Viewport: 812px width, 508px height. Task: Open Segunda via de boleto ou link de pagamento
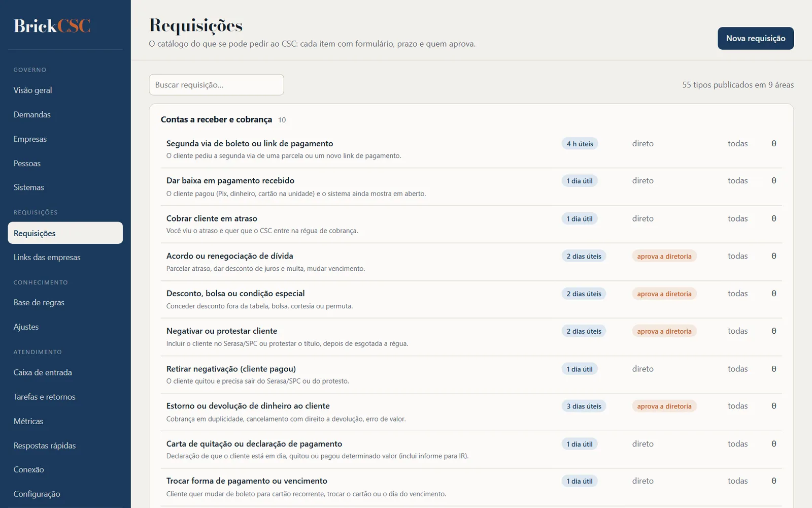(x=471, y=149)
